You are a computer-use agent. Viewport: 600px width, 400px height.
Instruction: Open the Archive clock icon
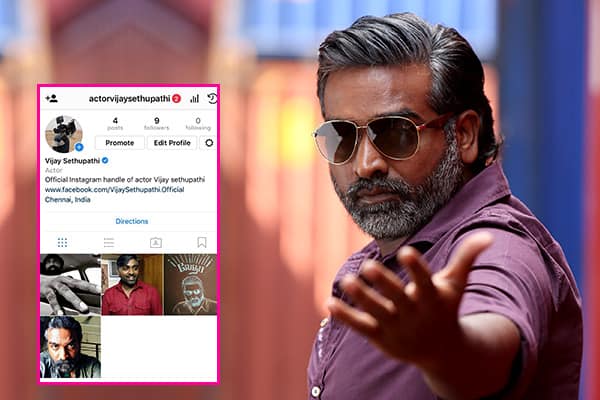tap(211, 99)
